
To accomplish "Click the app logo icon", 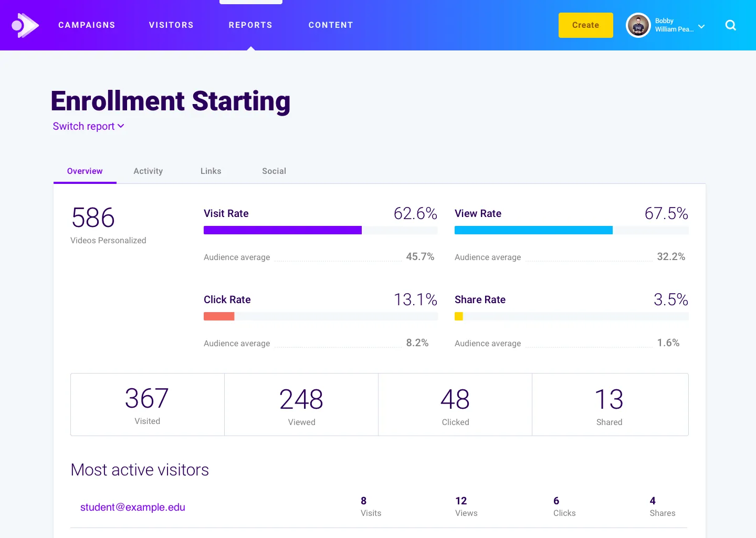I will coord(25,25).
